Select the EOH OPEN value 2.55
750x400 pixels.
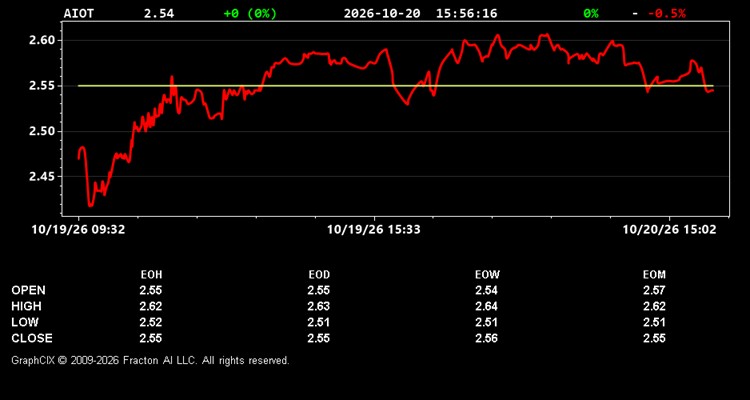pos(151,290)
